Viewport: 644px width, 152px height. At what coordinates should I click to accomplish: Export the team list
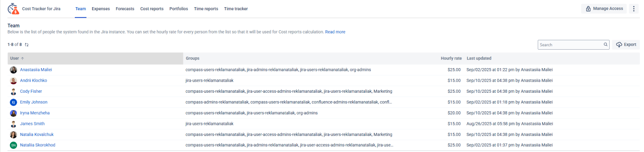626,45
